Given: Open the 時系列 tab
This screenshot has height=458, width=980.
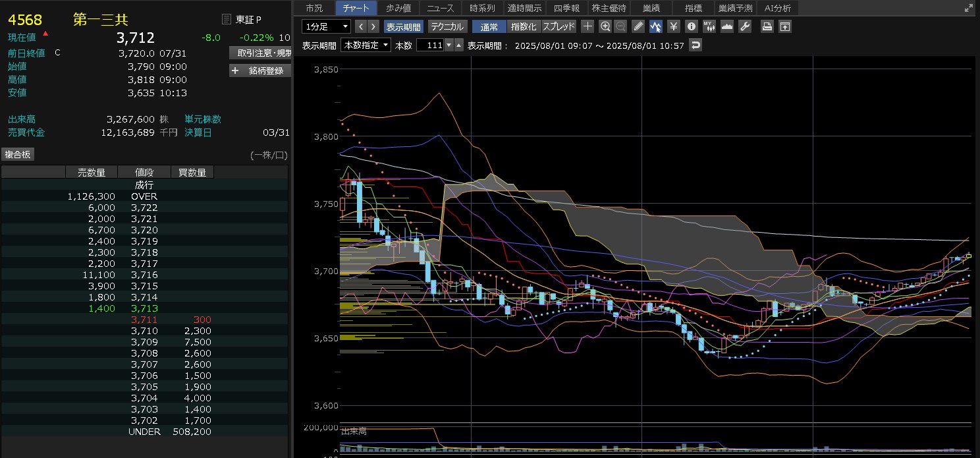Looking at the screenshot, I should point(482,8).
